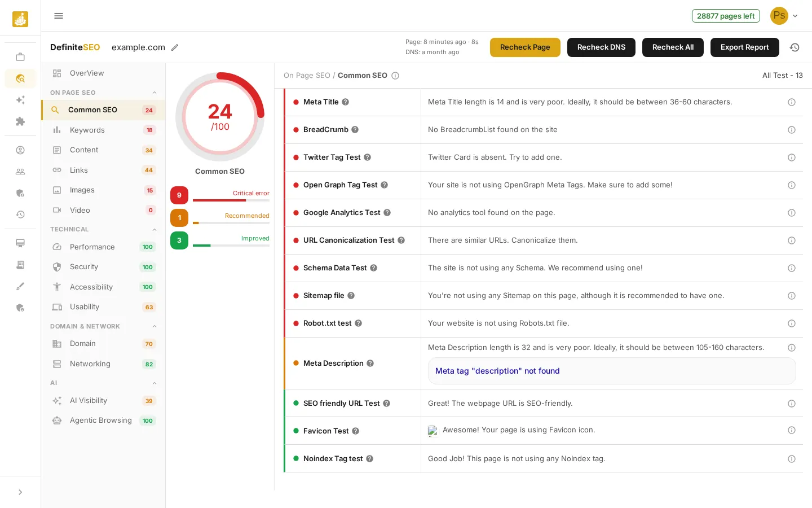This screenshot has width=812, height=508.
Task: Open Links section in sidebar
Action: click(103, 170)
